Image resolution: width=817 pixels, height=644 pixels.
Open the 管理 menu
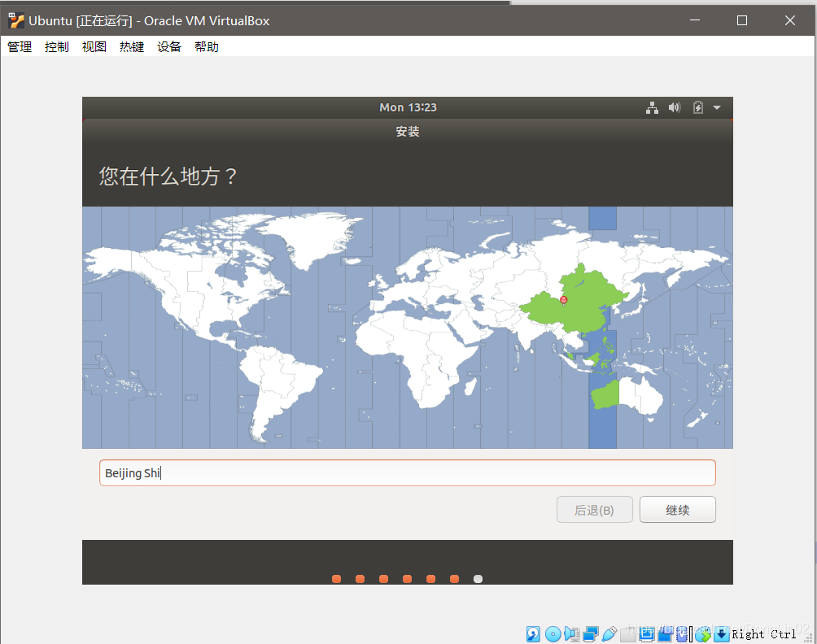(x=20, y=47)
